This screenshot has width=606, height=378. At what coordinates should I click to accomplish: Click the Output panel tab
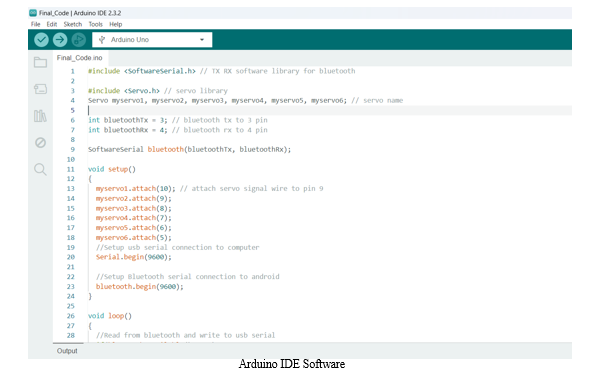[x=67, y=351]
